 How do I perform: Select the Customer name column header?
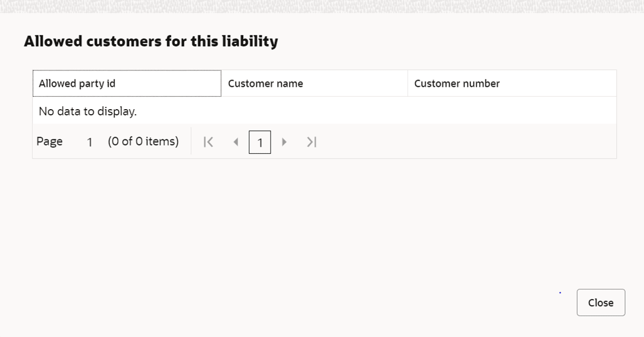pyautogui.click(x=315, y=83)
